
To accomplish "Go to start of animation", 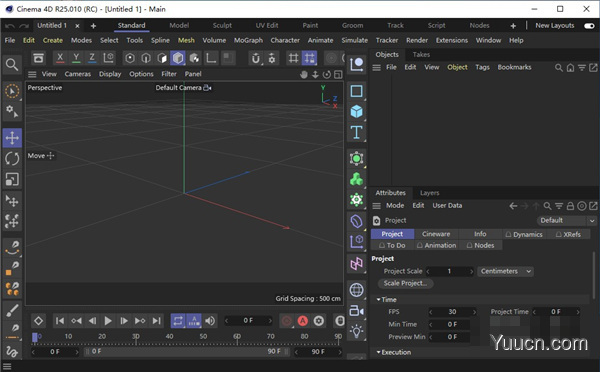I will tap(60, 321).
